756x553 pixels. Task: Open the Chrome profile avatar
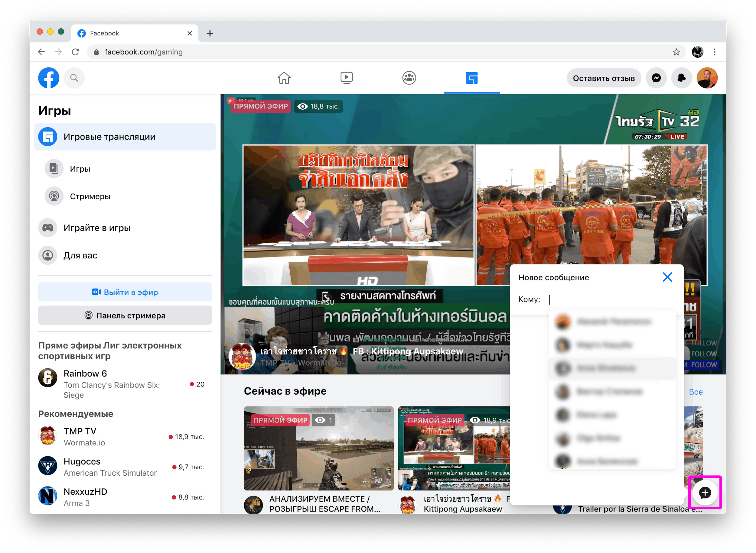697,52
